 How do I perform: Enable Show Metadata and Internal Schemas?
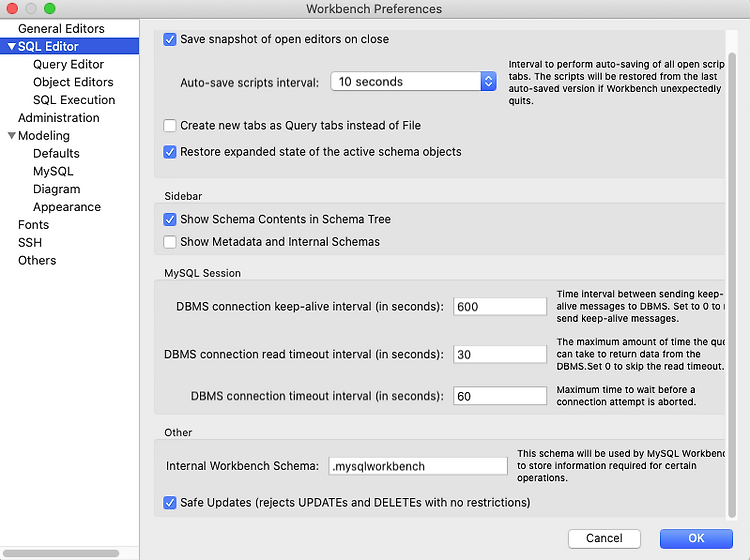[170, 242]
